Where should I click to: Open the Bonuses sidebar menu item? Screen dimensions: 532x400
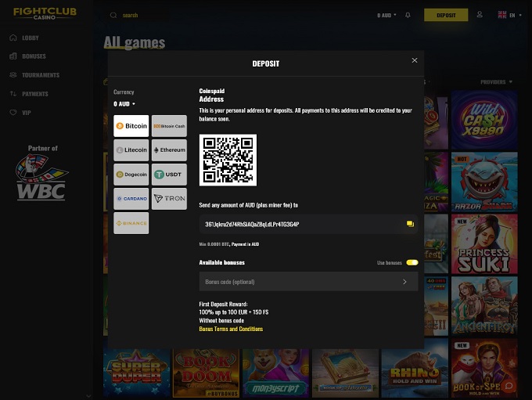click(34, 56)
